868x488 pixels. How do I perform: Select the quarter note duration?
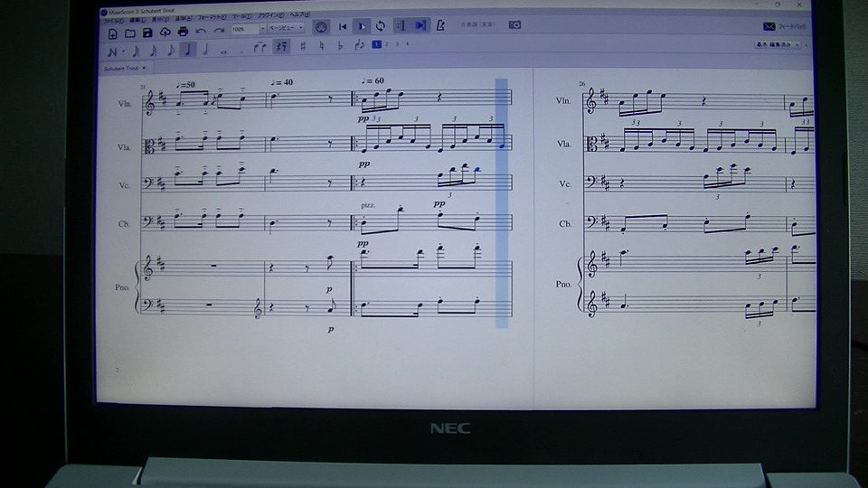click(x=188, y=49)
